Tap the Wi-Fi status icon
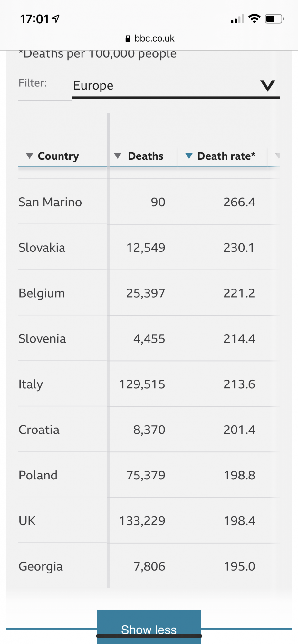The image size is (298, 644). coord(255,19)
